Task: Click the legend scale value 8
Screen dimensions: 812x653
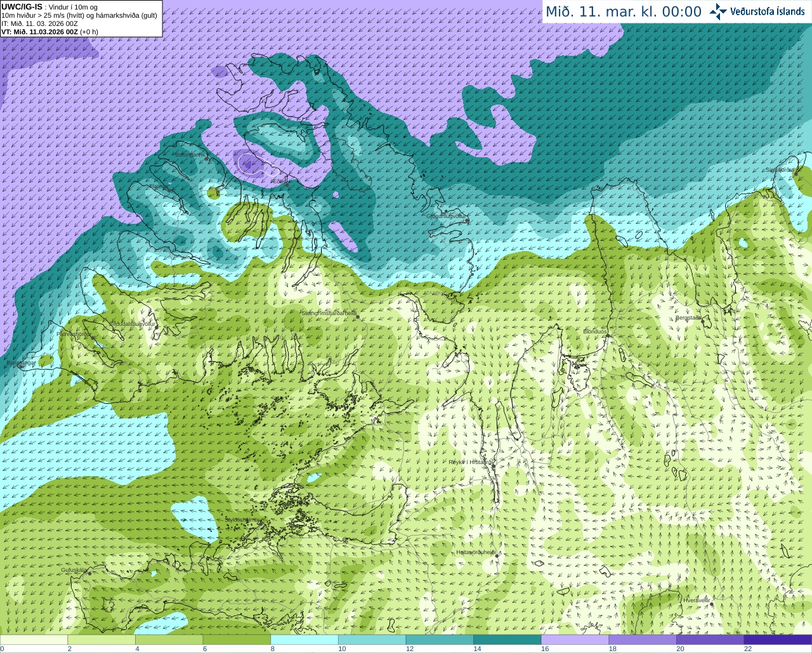Action: [273, 649]
